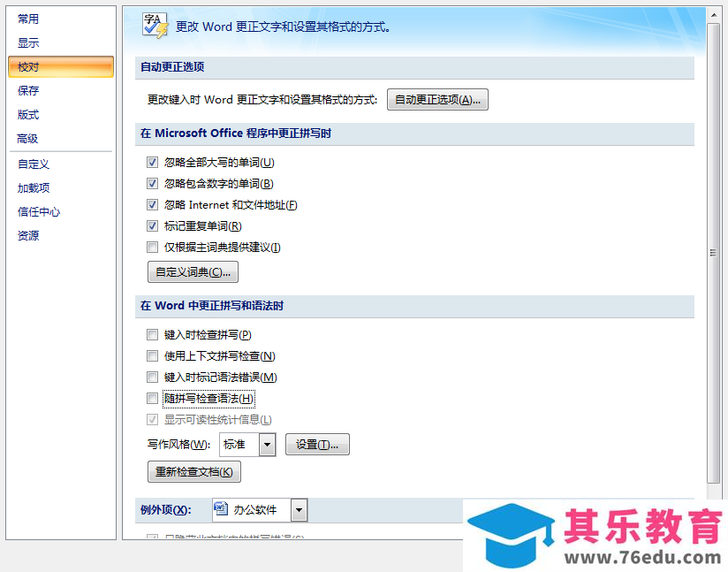Open the 写作风格 dropdown arrow
This screenshot has height=572, width=728.
point(267,445)
